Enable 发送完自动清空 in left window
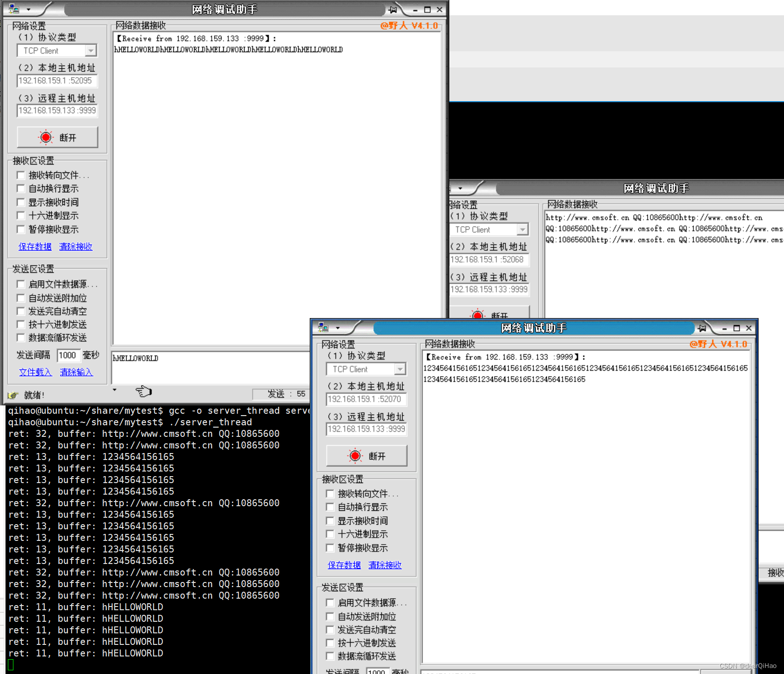 point(20,311)
